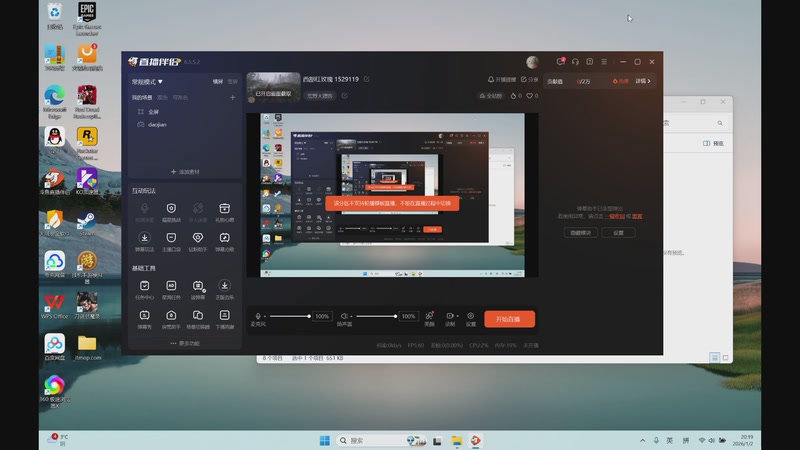This screenshot has height=450, width=800.
Task: Expand more functions with the three-dots row
Action: pyautogui.click(x=185, y=343)
